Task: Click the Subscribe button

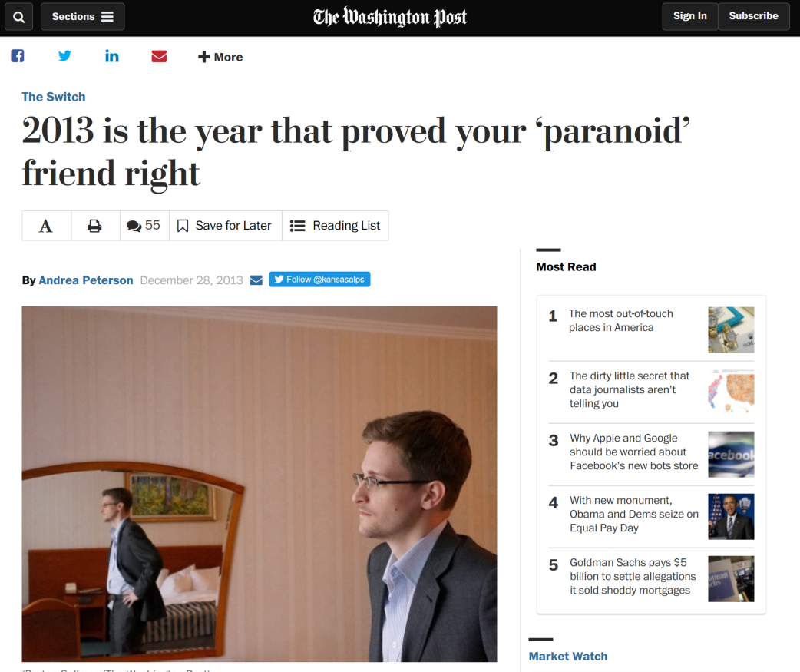Action: (754, 16)
